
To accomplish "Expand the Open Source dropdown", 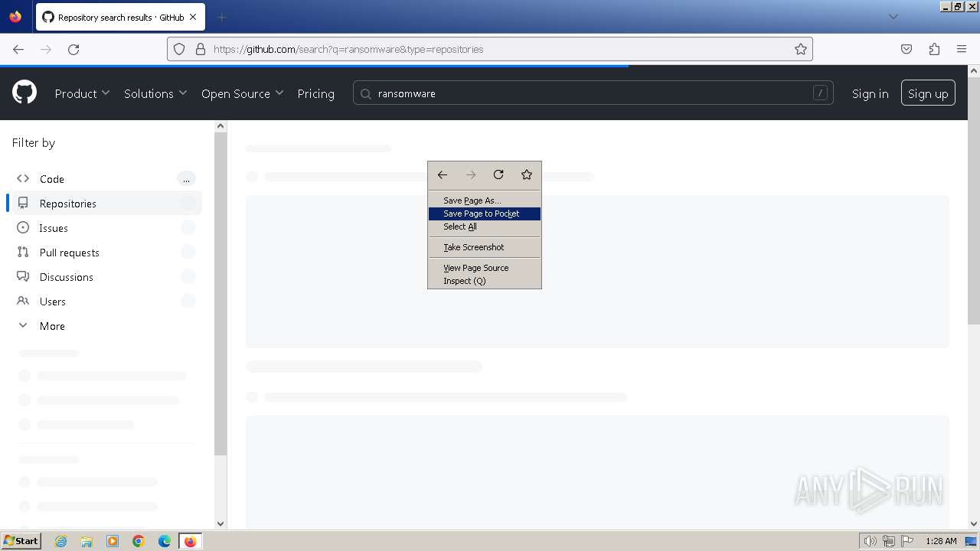I will (243, 93).
